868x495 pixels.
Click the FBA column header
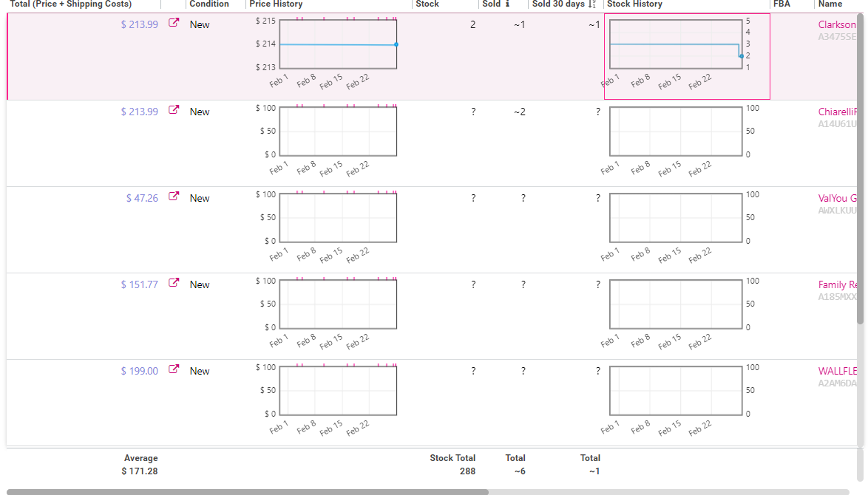[781, 4]
